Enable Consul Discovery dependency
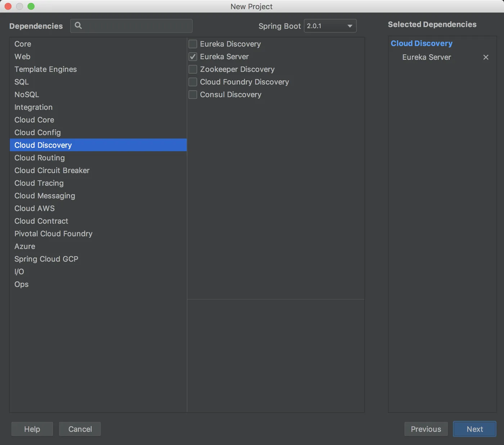This screenshot has width=504, height=445. point(193,94)
